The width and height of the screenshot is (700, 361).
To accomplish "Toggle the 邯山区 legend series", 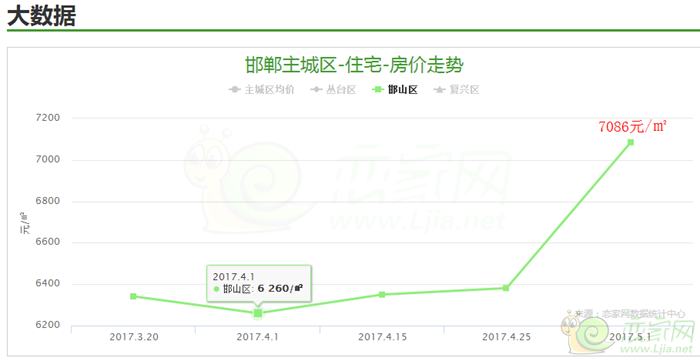I will (x=395, y=90).
